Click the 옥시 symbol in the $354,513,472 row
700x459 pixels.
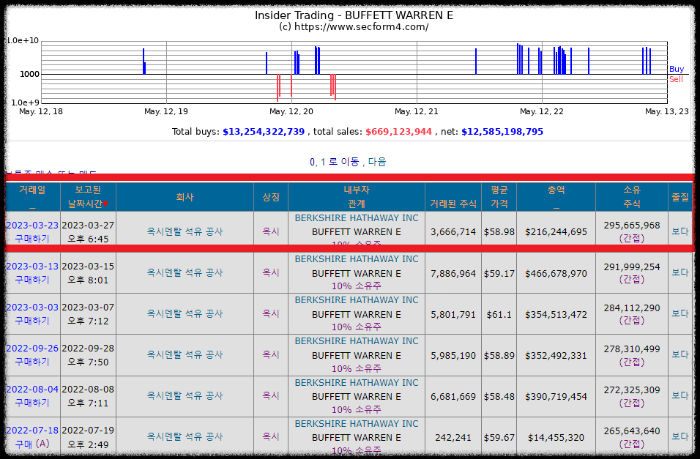pos(271,314)
